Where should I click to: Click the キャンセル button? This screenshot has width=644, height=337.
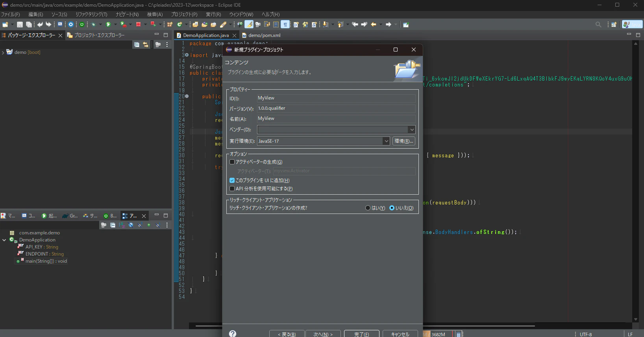point(400,334)
